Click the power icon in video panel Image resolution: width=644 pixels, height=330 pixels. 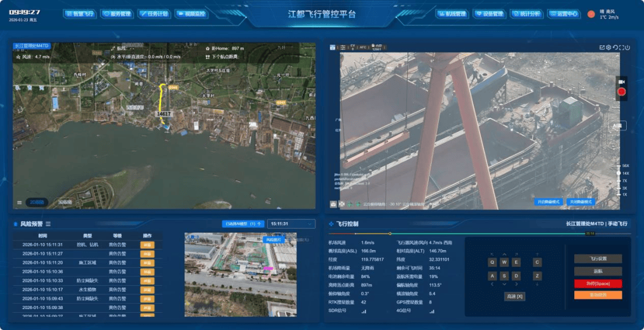[x=627, y=48]
